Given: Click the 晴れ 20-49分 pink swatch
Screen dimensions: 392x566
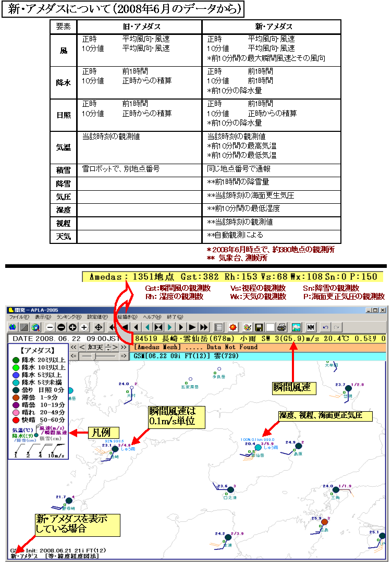Looking at the screenshot, I should tap(16, 413).
